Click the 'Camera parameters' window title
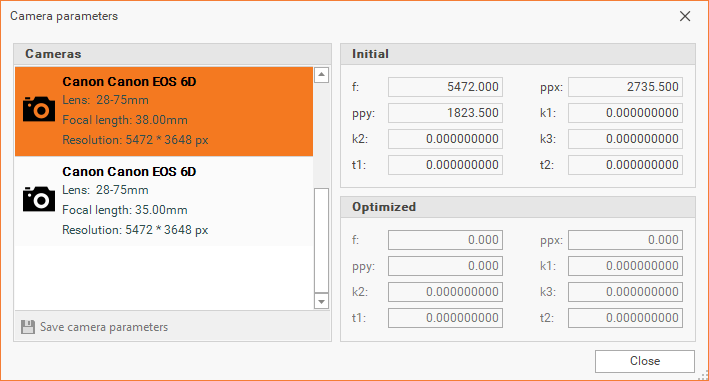Image resolution: width=709 pixels, height=381 pixels. (x=64, y=16)
